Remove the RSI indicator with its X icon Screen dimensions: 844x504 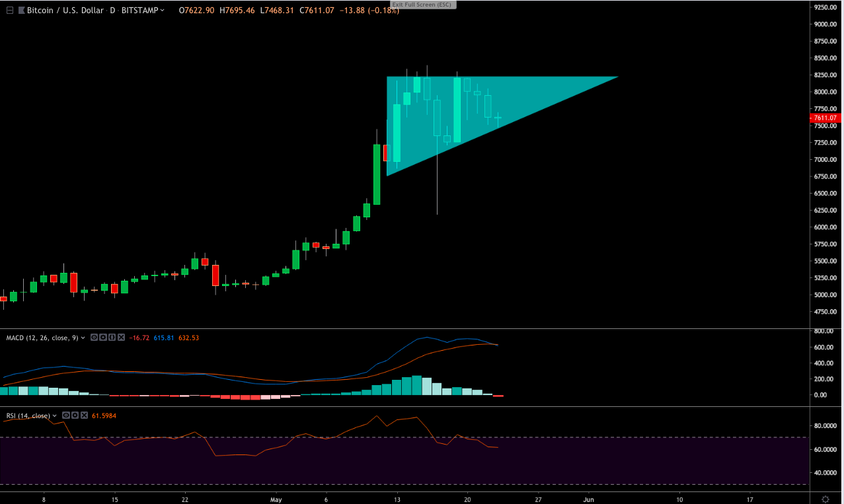(x=84, y=415)
